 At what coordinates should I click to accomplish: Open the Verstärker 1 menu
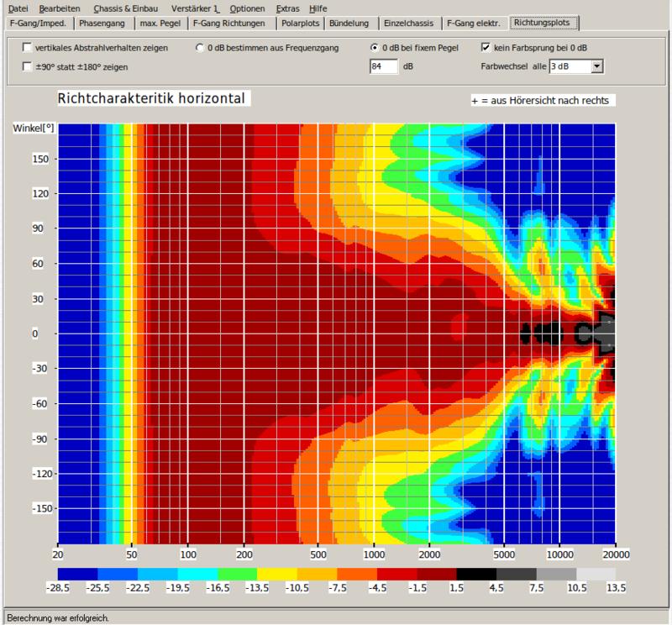(195, 8)
